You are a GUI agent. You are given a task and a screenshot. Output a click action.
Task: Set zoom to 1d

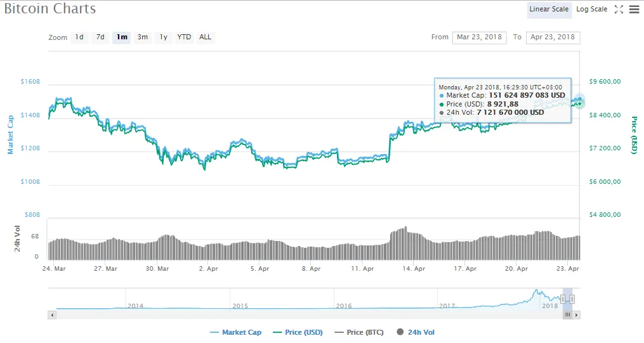(79, 37)
